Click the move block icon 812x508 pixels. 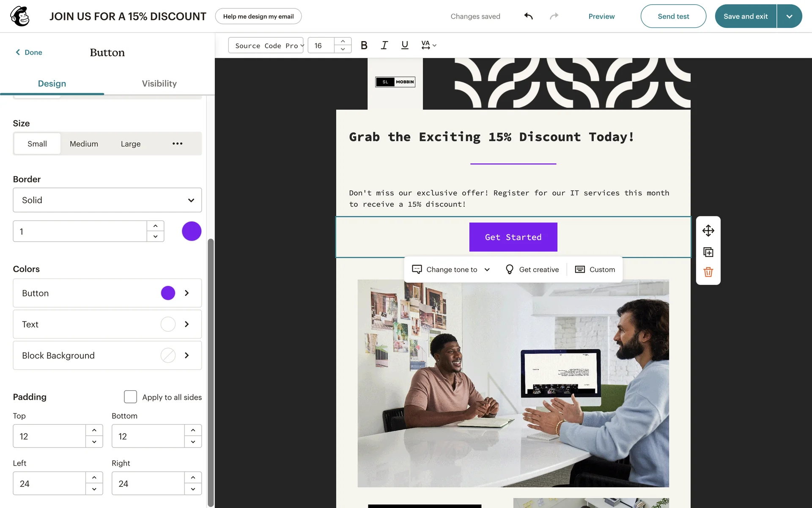click(708, 231)
